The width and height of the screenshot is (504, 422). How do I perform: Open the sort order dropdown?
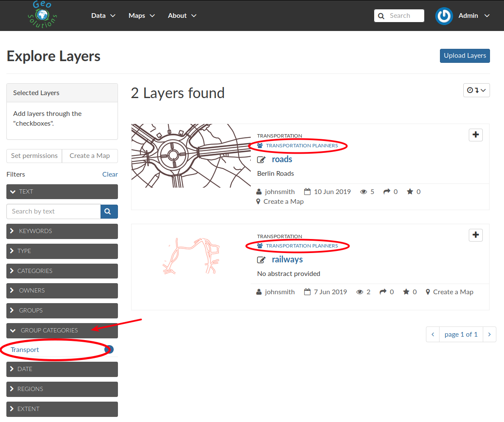click(x=476, y=90)
